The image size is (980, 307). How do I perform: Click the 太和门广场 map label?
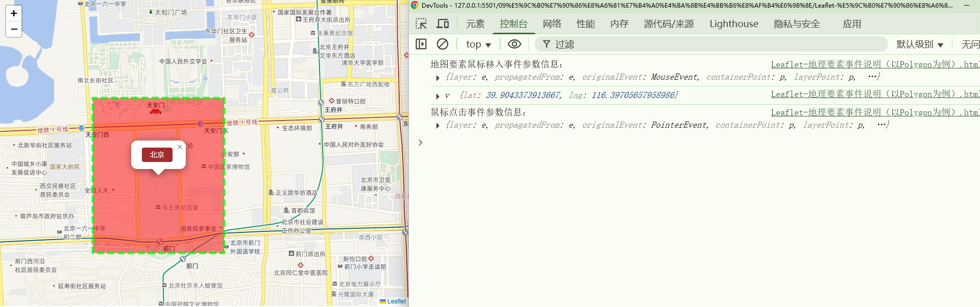[x=171, y=12]
